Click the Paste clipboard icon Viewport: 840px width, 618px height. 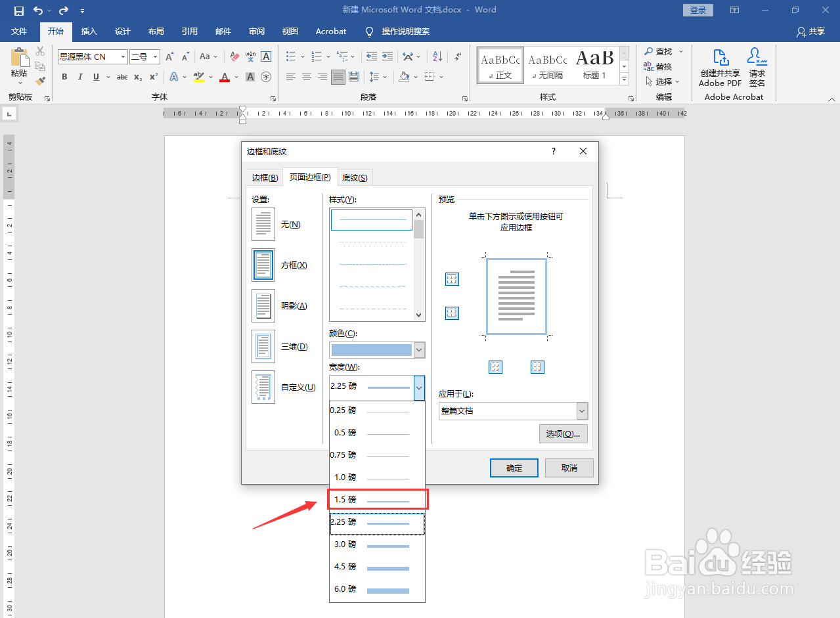coord(19,58)
